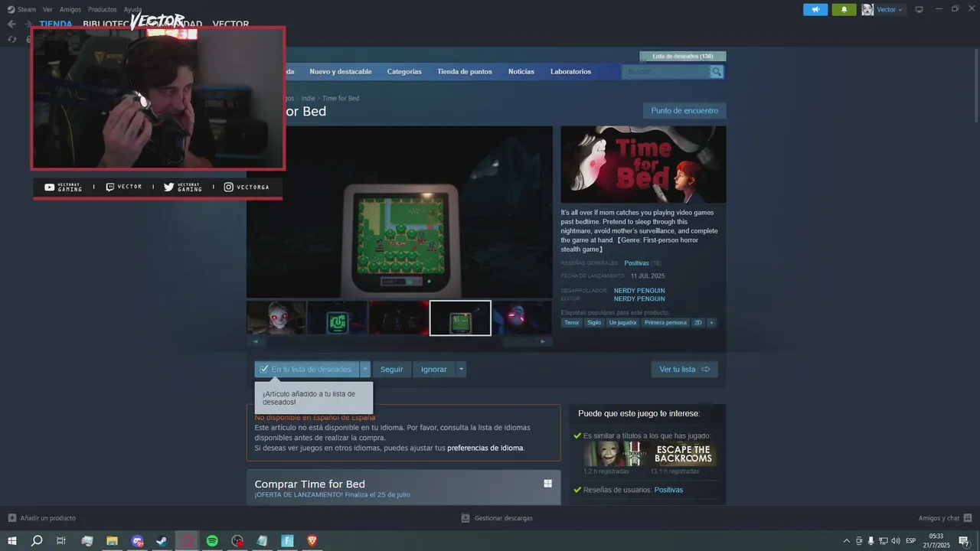Open Task View on the taskbar
The image size is (980, 551).
coord(61,540)
